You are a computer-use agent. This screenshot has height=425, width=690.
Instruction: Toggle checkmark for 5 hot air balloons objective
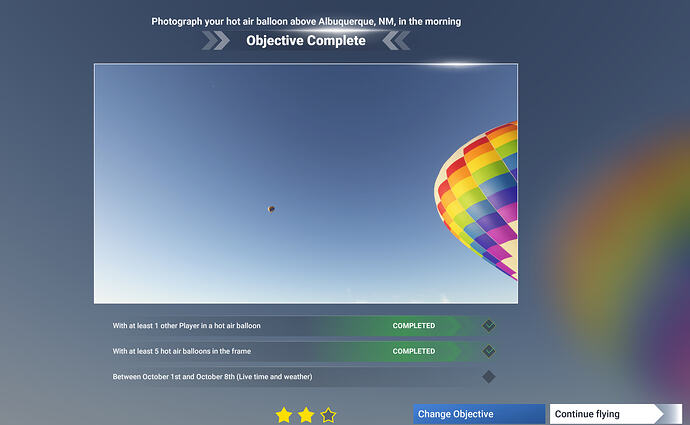(x=488, y=351)
